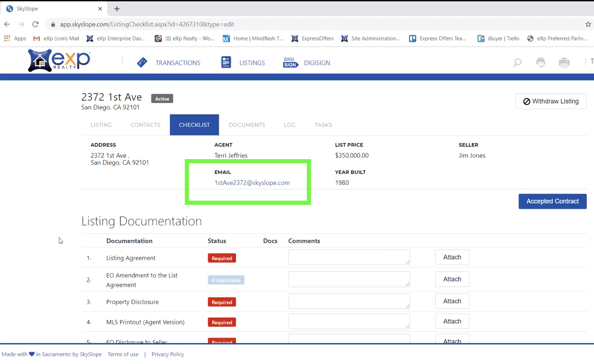Image resolution: width=594 pixels, height=364 pixels.
Task: Open the DigiSign icon
Action: [x=290, y=63]
